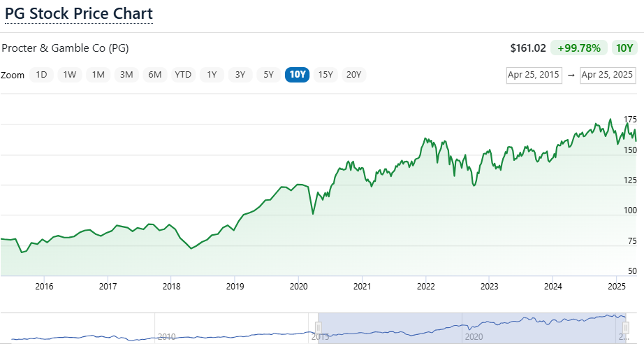Click the 2022 x-axis label
Screen dimensions: 644x344
tap(426, 287)
